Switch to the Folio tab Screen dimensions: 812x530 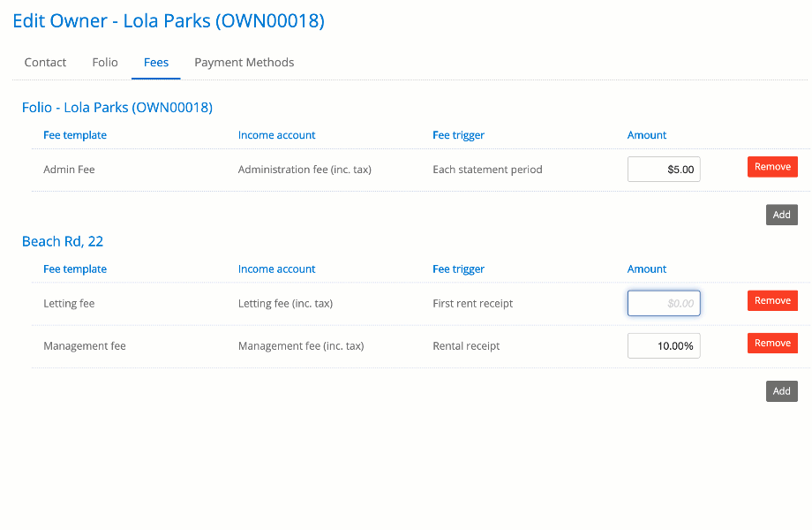[105, 63]
